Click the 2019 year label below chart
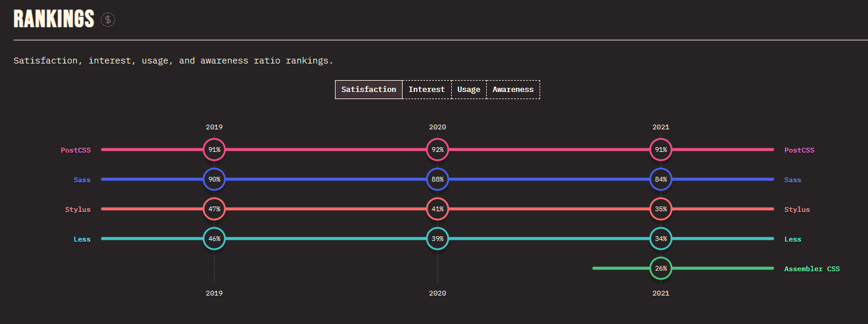The height and width of the screenshot is (324, 868). 214,293
